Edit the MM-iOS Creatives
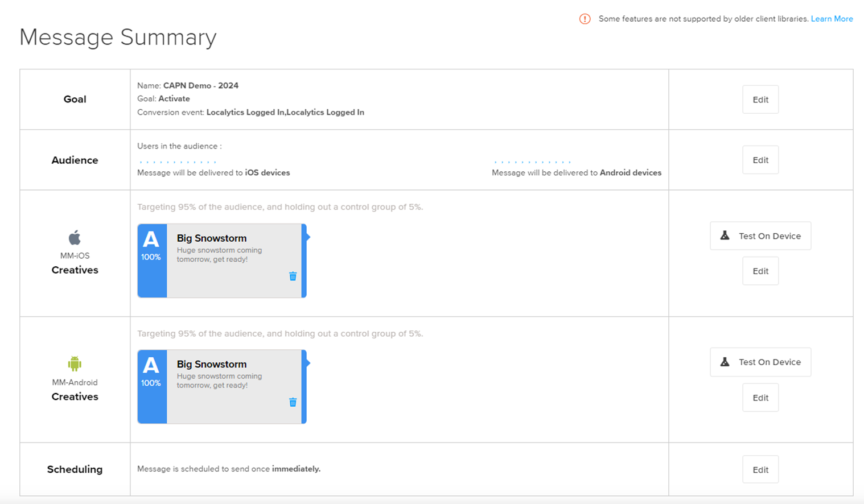Screen dimensions: 864x504 [760, 271]
